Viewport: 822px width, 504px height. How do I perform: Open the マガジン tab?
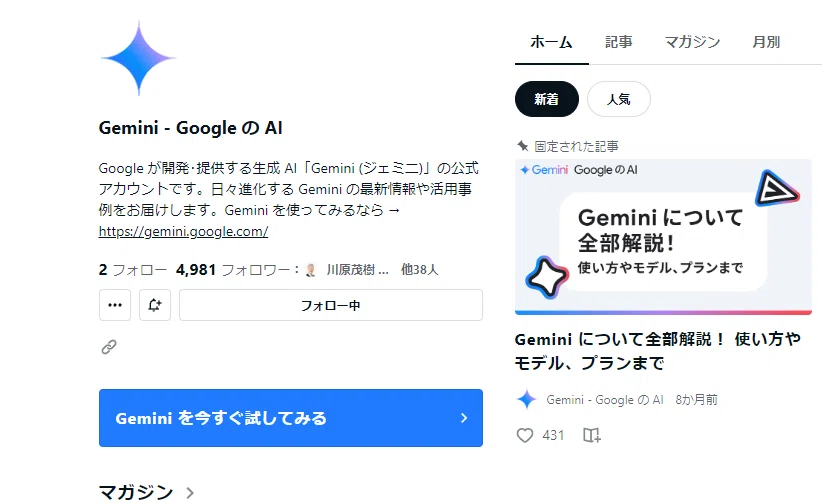click(x=692, y=42)
